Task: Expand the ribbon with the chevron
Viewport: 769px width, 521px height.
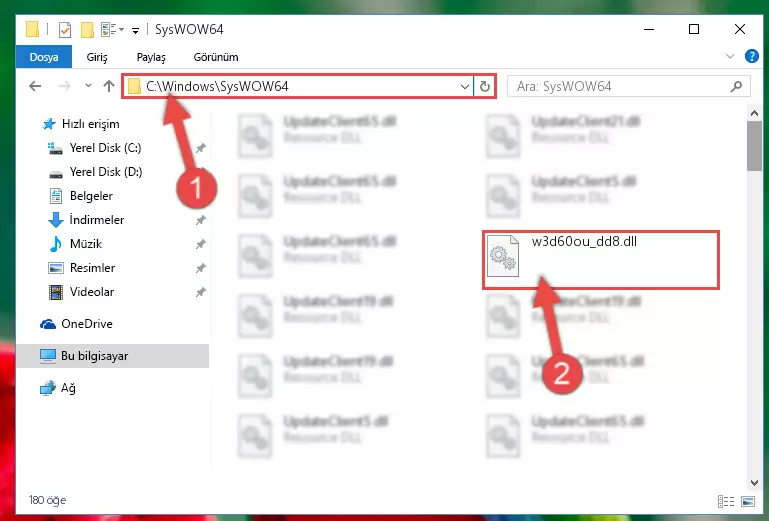Action: 730,56
